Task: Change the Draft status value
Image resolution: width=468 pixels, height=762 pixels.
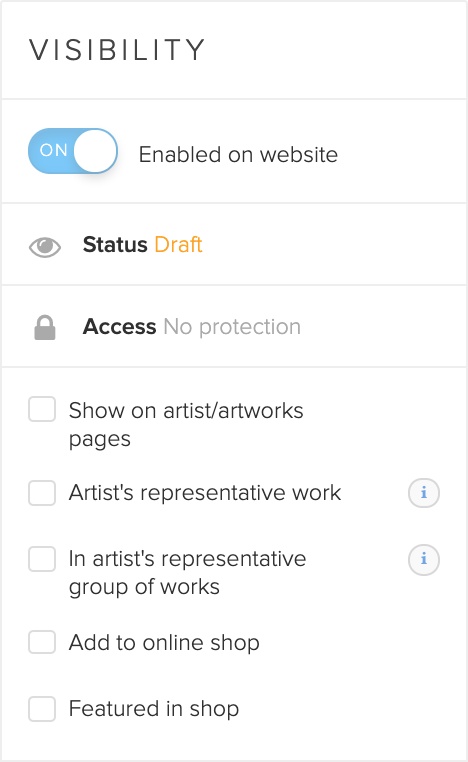Action: (178, 244)
